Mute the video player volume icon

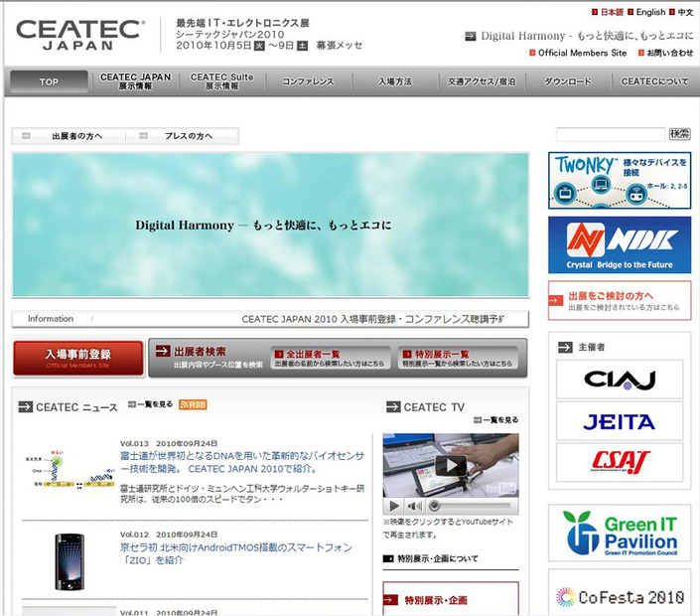(414, 506)
